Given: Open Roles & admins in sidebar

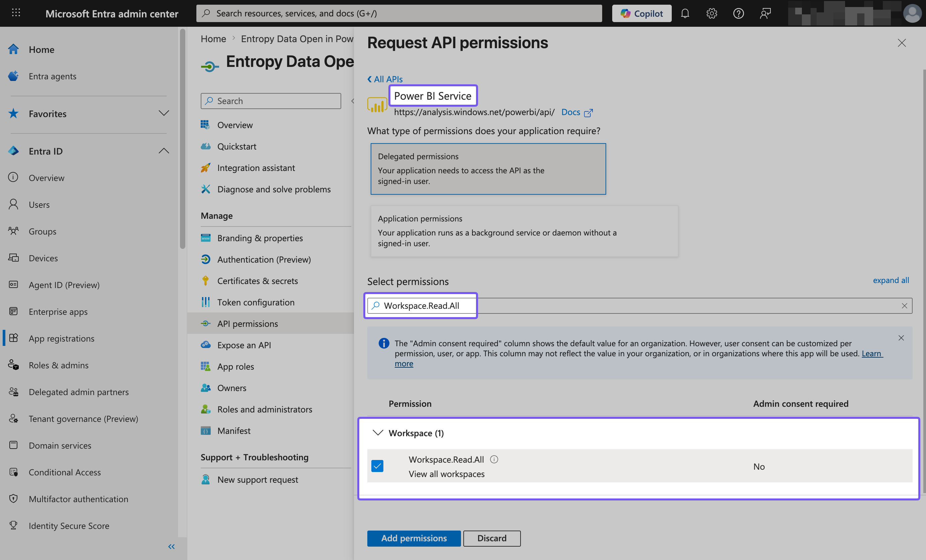Looking at the screenshot, I should click(58, 365).
